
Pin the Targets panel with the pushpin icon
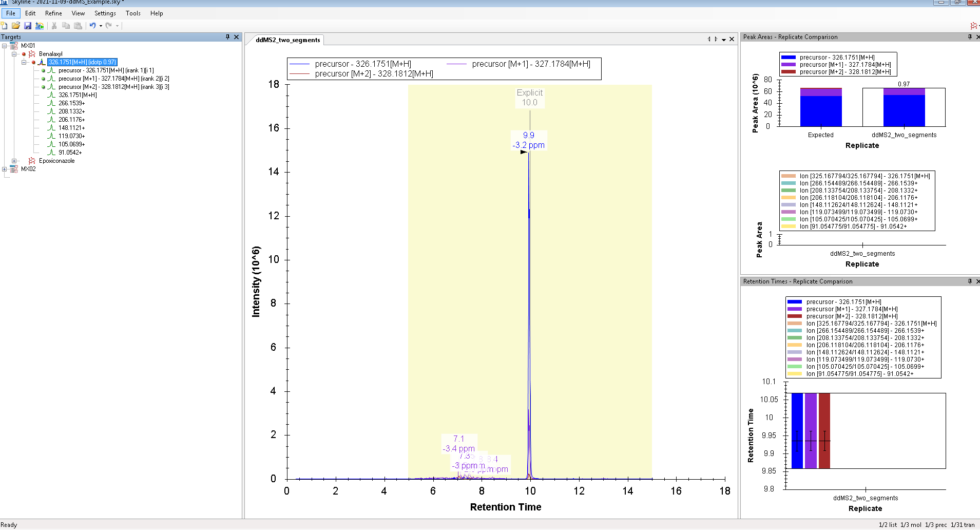click(227, 37)
